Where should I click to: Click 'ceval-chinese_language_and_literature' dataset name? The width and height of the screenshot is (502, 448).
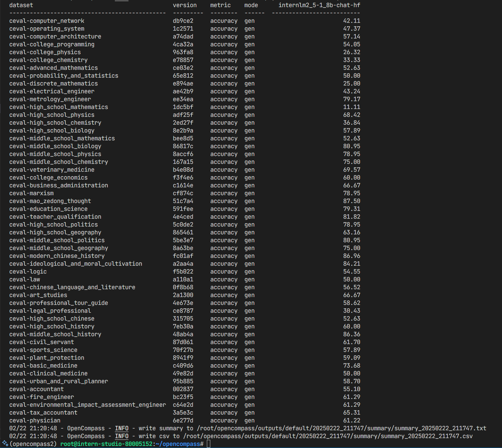tap(72, 287)
